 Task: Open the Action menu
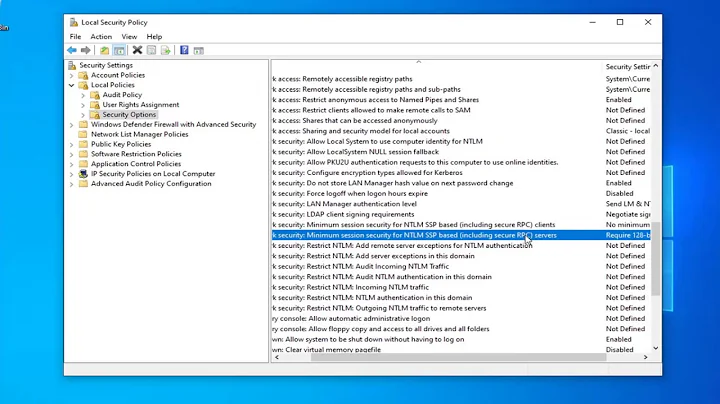(x=101, y=36)
